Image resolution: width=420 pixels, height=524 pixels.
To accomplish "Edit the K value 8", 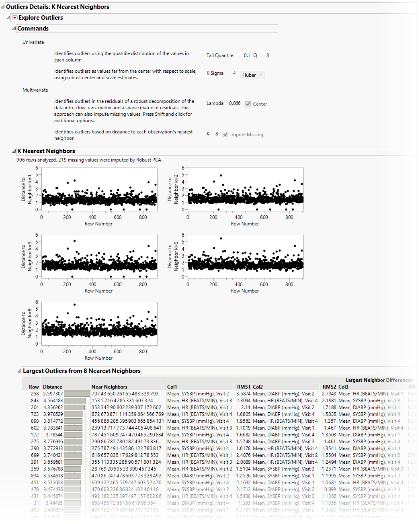I will tap(217, 134).
